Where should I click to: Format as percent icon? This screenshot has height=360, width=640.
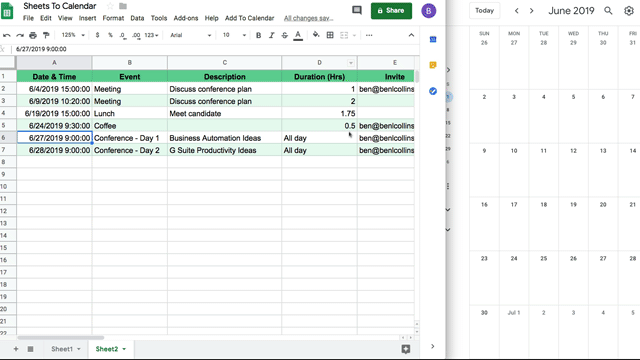pos(110,35)
